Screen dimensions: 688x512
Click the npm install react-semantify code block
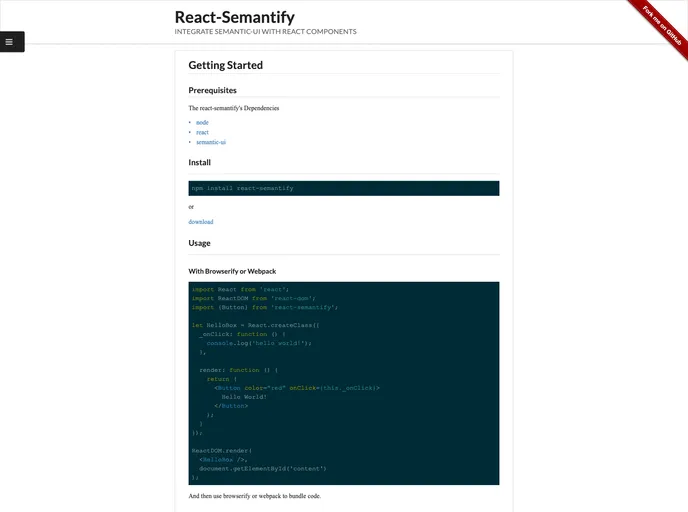pyautogui.click(x=344, y=188)
